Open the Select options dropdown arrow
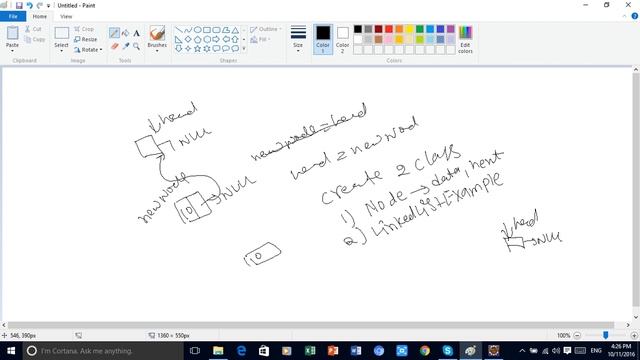Screen dimensions: 640x360 tap(61, 51)
